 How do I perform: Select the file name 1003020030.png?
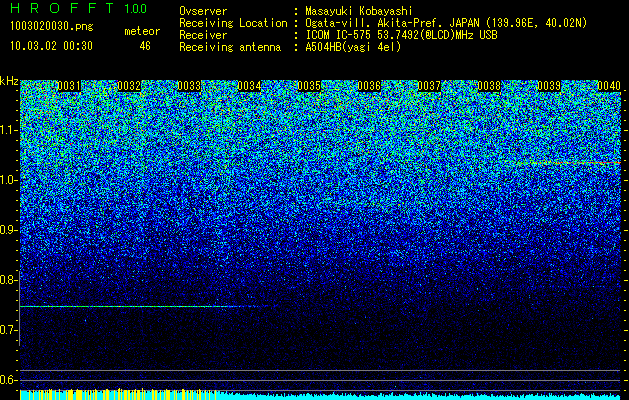(52, 26)
